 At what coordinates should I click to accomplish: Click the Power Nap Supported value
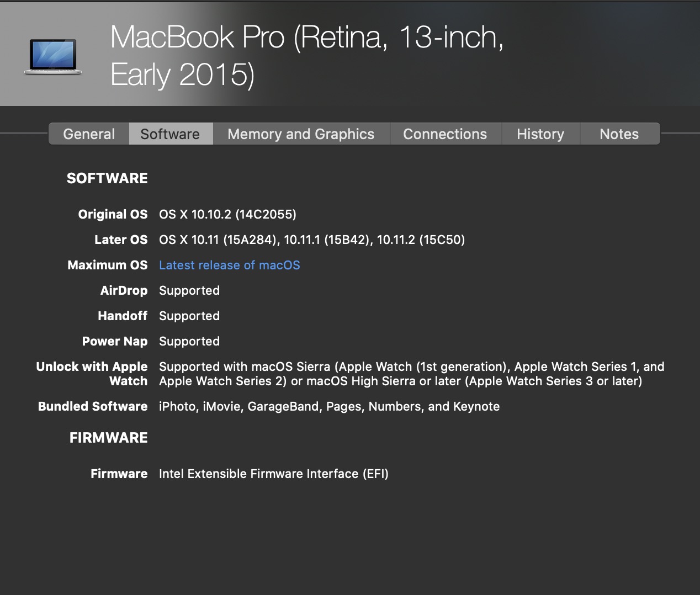coord(189,342)
